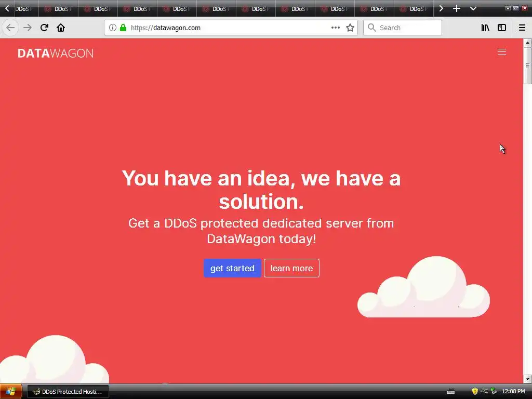Open the Firefox Library icon
532x399 pixels.
[485, 28]
